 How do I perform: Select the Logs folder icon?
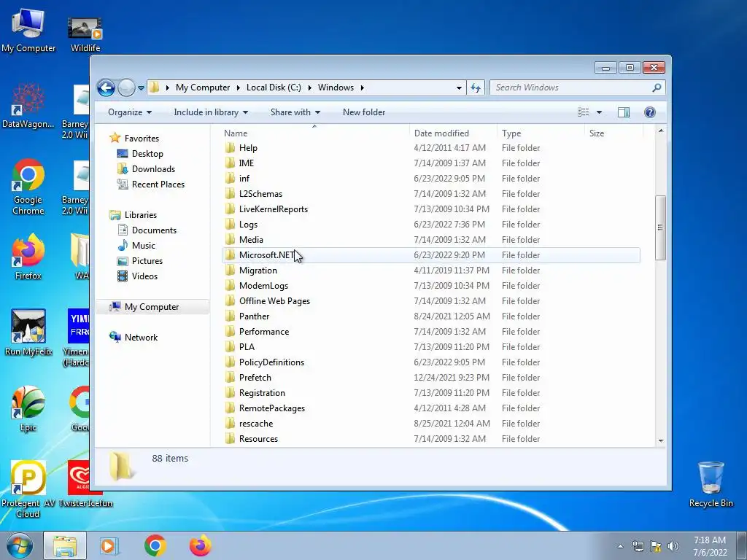click(230, 225)
